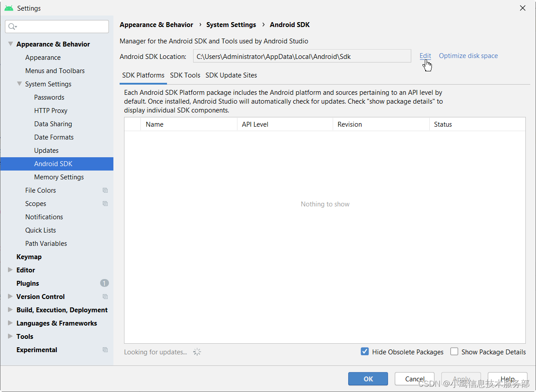Select Android SDK tree item

[57, 164]
